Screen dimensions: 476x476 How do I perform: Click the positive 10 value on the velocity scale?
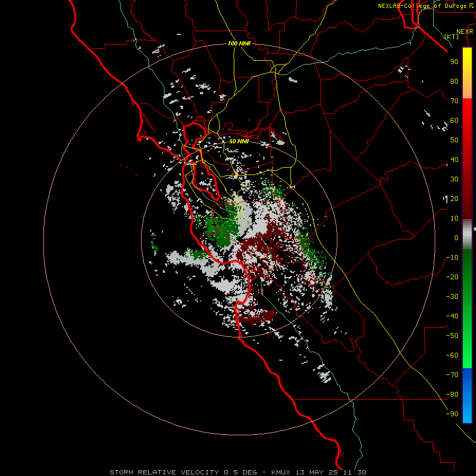click(454, 218)
